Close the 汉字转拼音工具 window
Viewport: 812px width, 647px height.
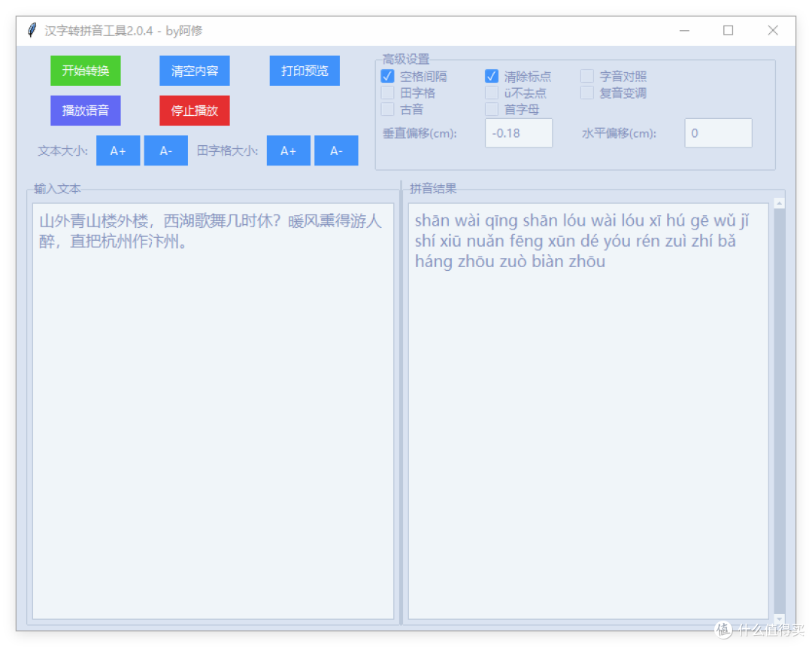pyautogui.click(x=773, y=31)
